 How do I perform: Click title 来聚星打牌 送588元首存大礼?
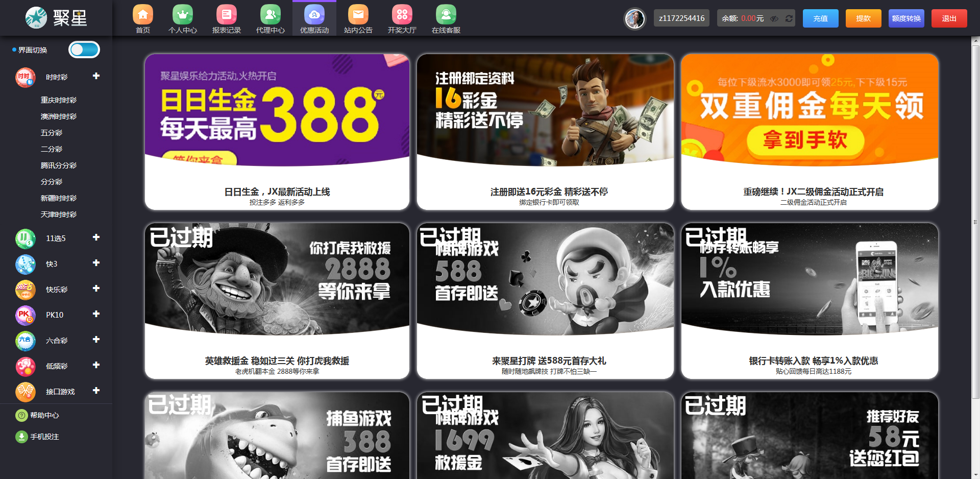tap(549, 361)
